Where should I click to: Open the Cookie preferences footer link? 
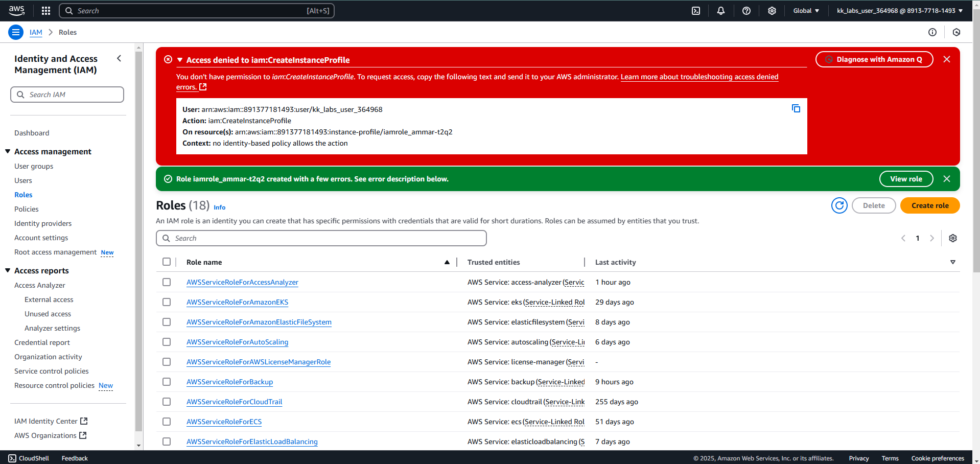pyautogui.click(x=938, y=458)
